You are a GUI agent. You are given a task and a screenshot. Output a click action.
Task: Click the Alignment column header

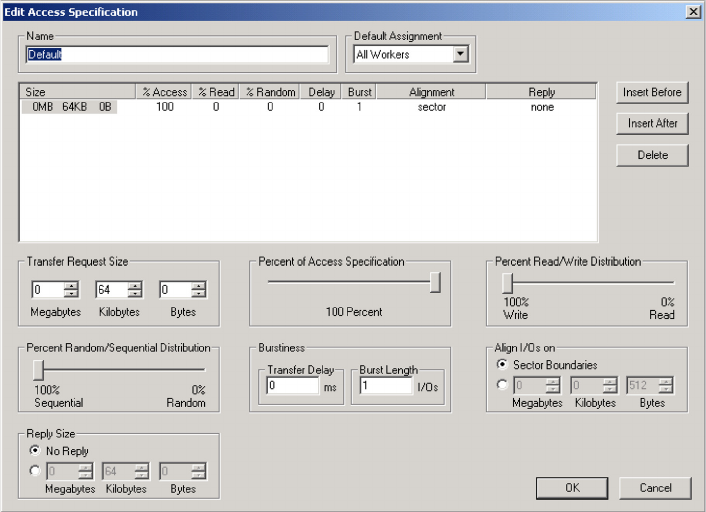pos(431,92)
